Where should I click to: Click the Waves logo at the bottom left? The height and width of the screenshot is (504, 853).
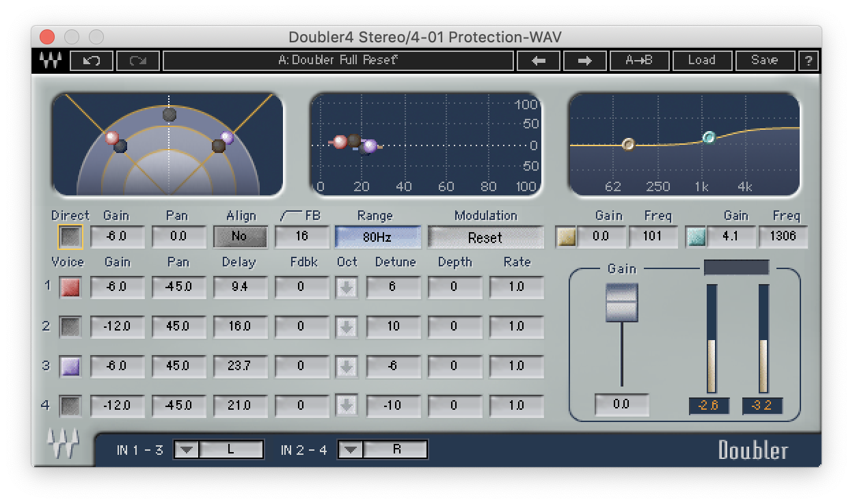pos(63,445)
